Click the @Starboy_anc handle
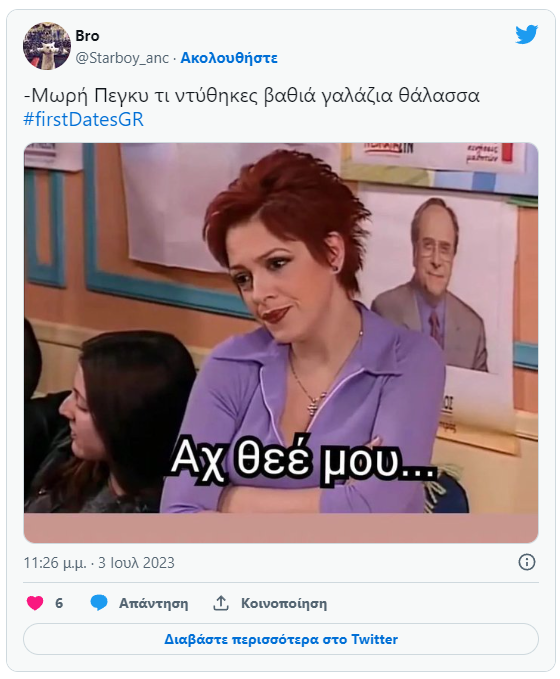560x679 pixels. pyautogui.click(x=122, y=58)
